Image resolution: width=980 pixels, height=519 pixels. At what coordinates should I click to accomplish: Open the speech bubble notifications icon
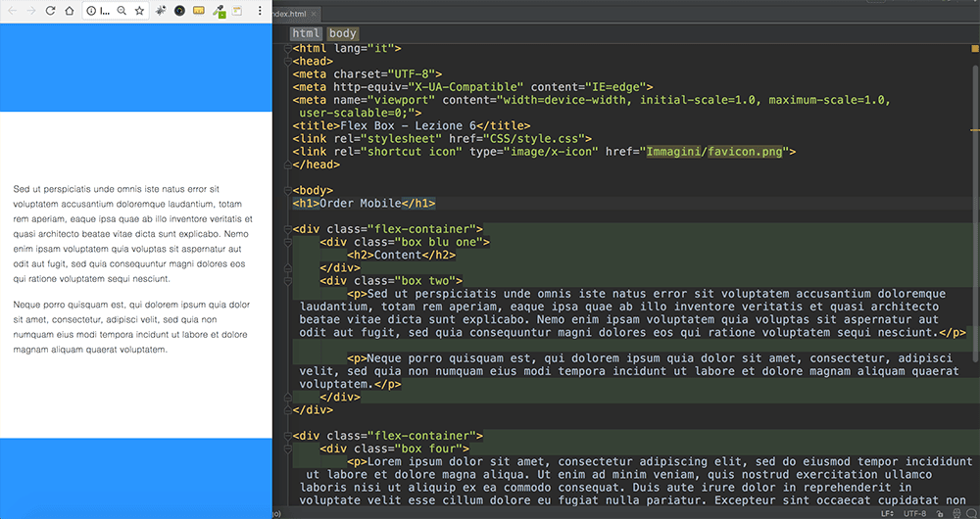click(x=971, y=513)
